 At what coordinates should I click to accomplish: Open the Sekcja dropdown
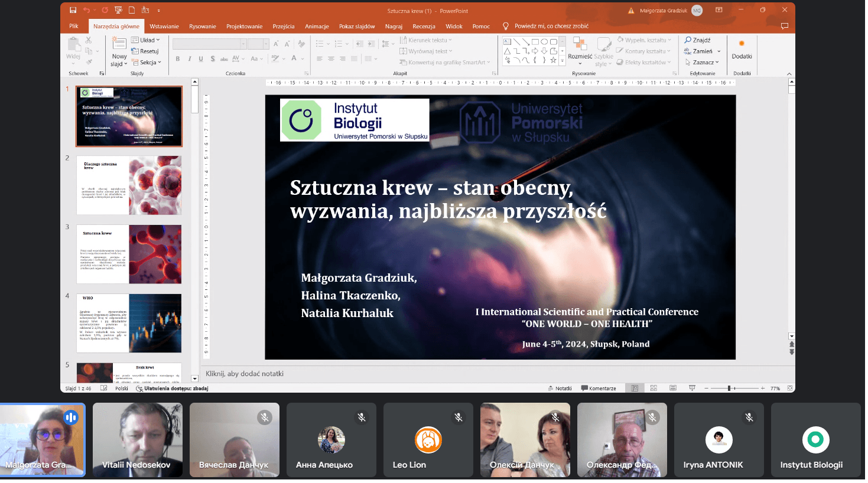pyautogui.click(x=146, y=63)
